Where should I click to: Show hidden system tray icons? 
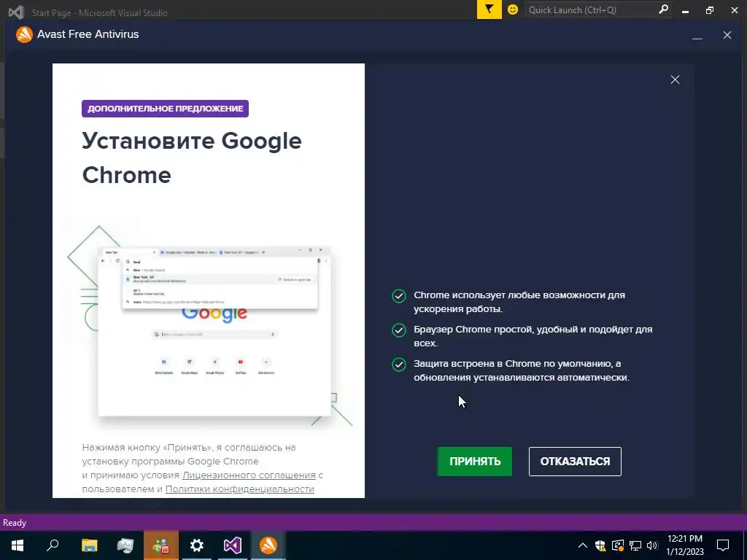pyautogui.click(x=583, y=545)
